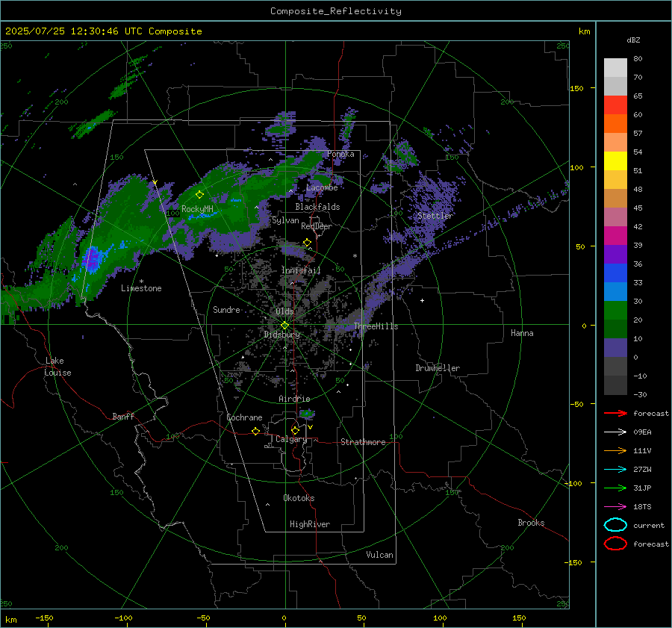Click the green 31JP arrow icon

615,488
